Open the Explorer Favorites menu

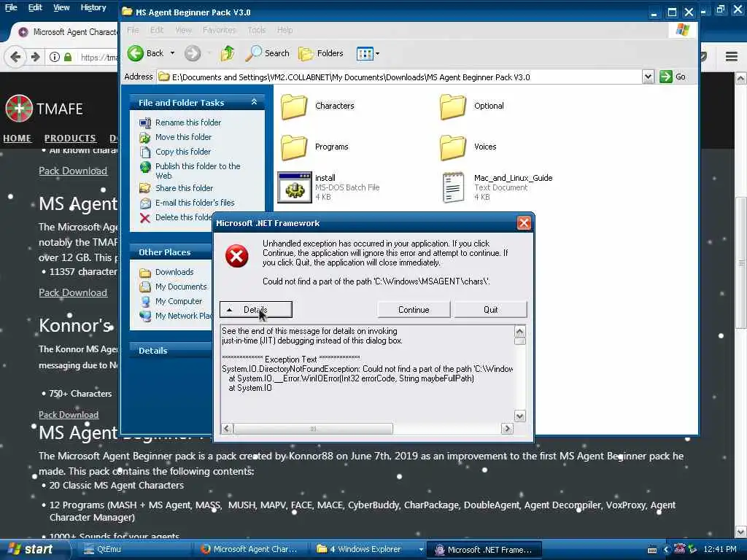pos(219,30)
